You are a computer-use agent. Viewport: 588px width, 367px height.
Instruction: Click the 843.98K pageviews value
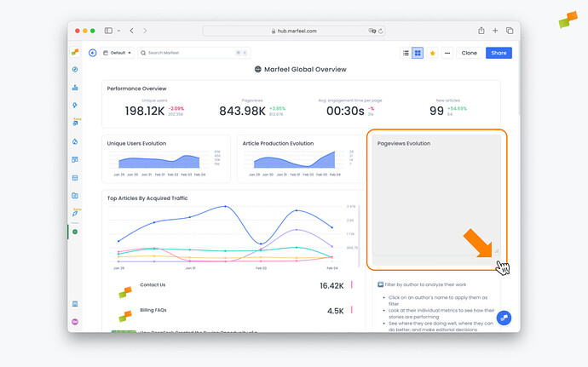pyautogui.click(x=242, y=111)
